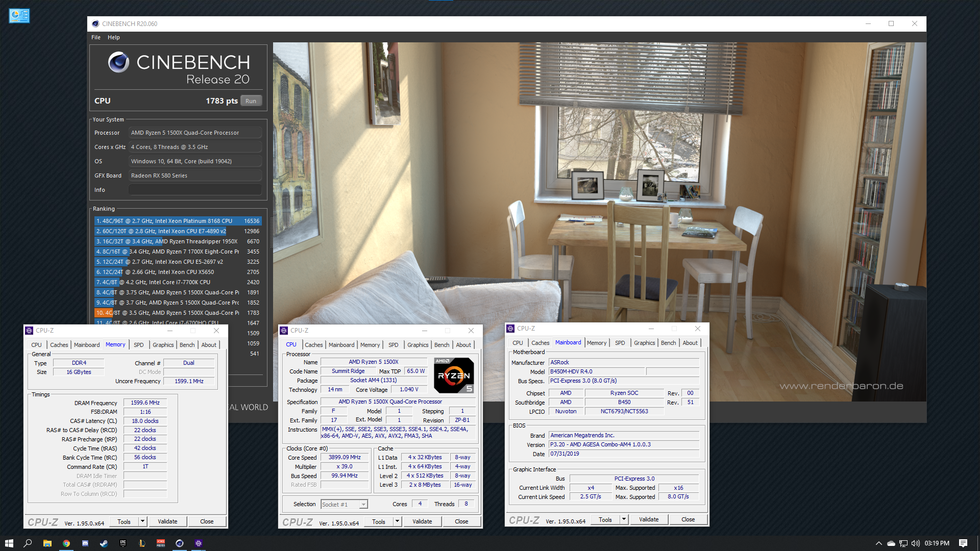Select ranking row Ryzen Threadripper 1950X

point(178,241)
